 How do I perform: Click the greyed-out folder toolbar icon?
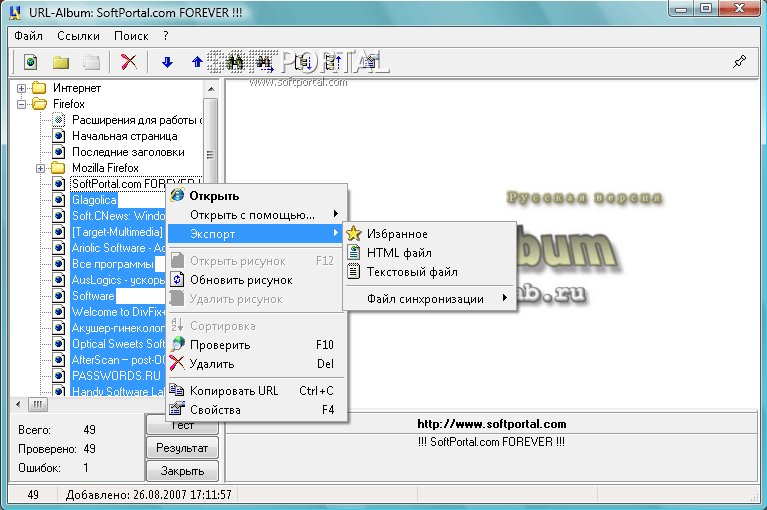click(x=91, y=62)
